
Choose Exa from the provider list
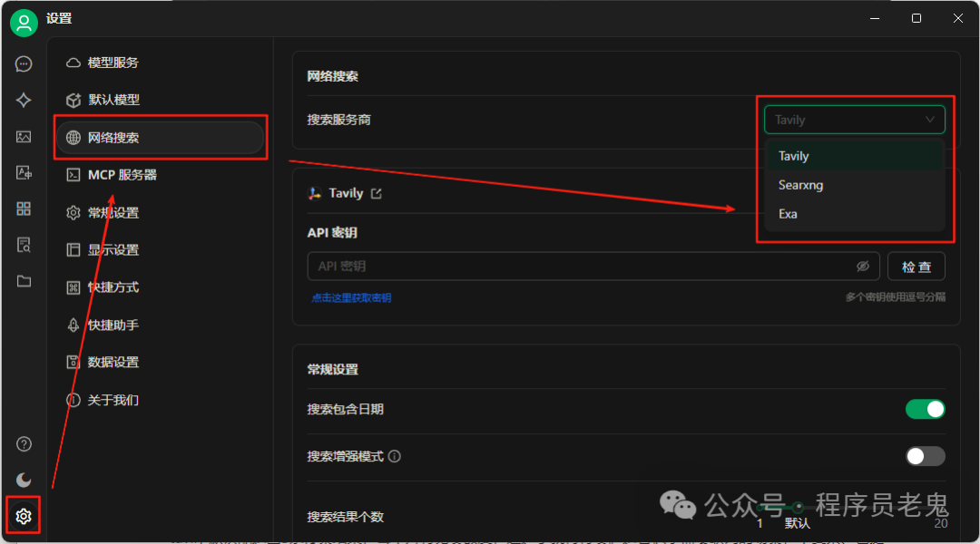855,214
